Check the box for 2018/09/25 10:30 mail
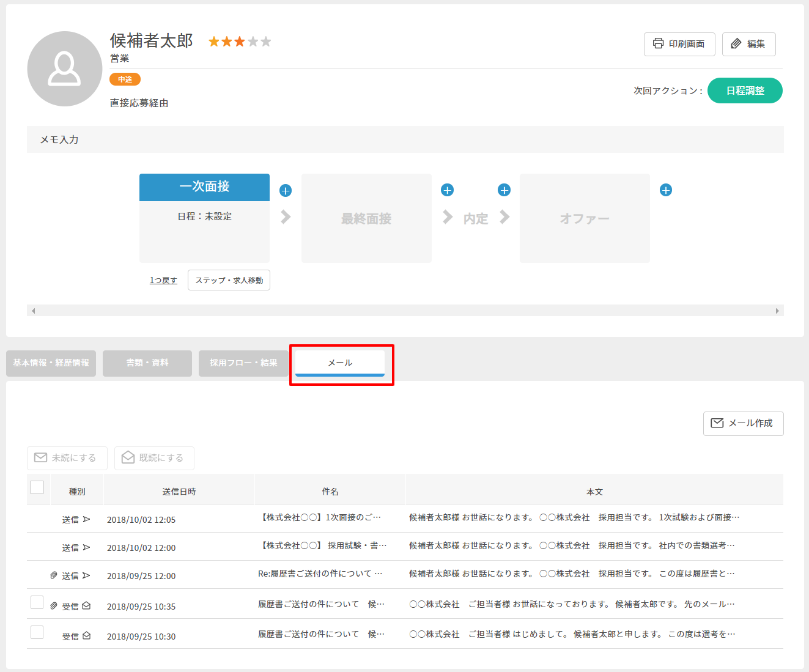This screenshot has width=809, height=672. (x=37, y=632)
